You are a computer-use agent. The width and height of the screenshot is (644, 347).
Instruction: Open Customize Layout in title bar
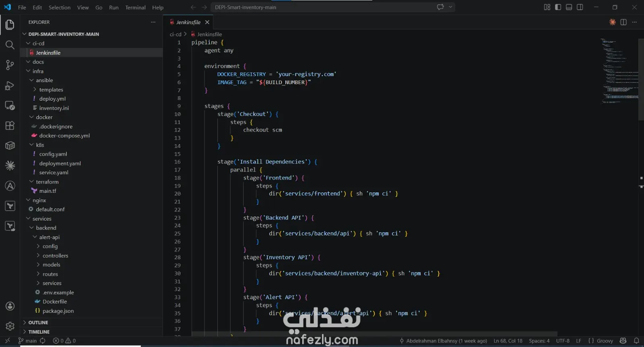[x=547, y=7]
